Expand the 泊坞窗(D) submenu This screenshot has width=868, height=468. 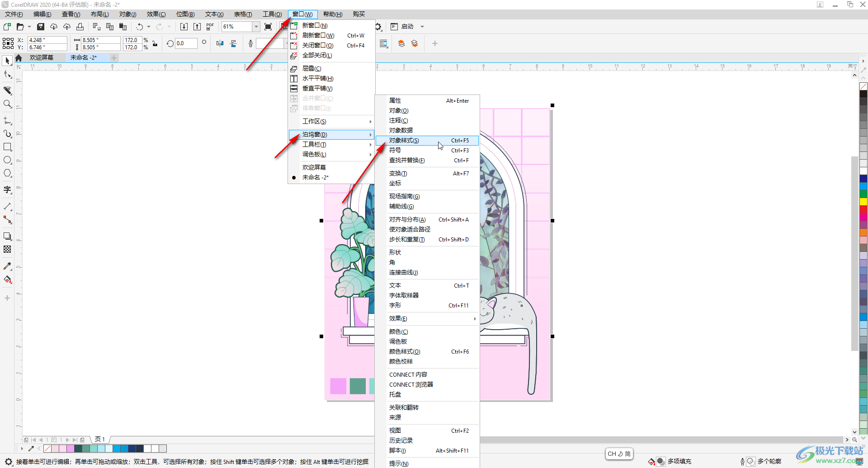coord(331,134)
